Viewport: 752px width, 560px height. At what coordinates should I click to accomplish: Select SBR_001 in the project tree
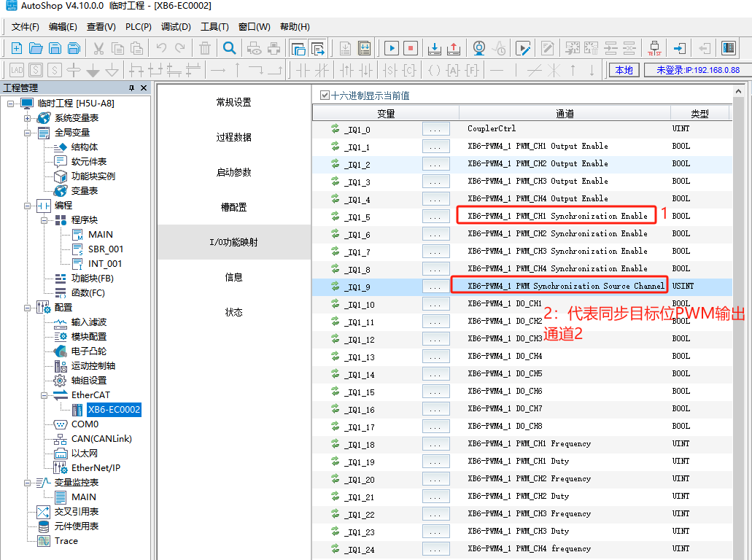(106, 249)
